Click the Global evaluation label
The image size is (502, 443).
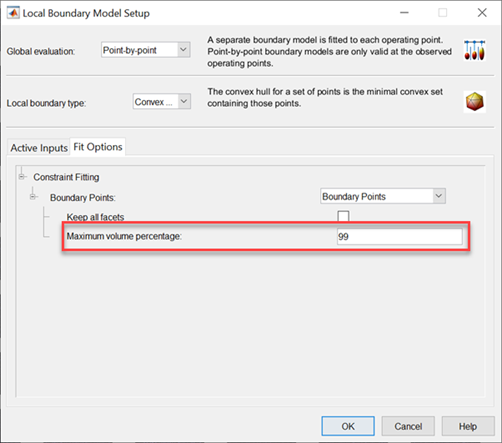click(41, 51)
